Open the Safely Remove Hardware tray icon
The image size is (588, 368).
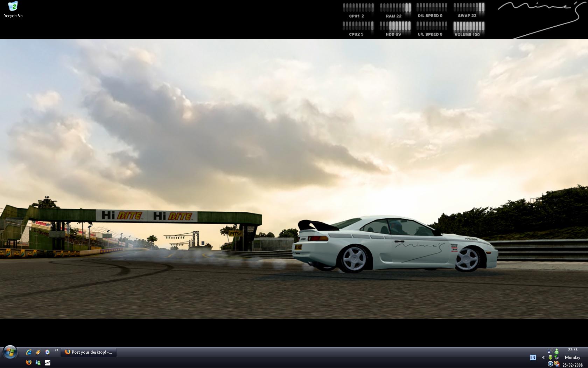coord(556,357)
